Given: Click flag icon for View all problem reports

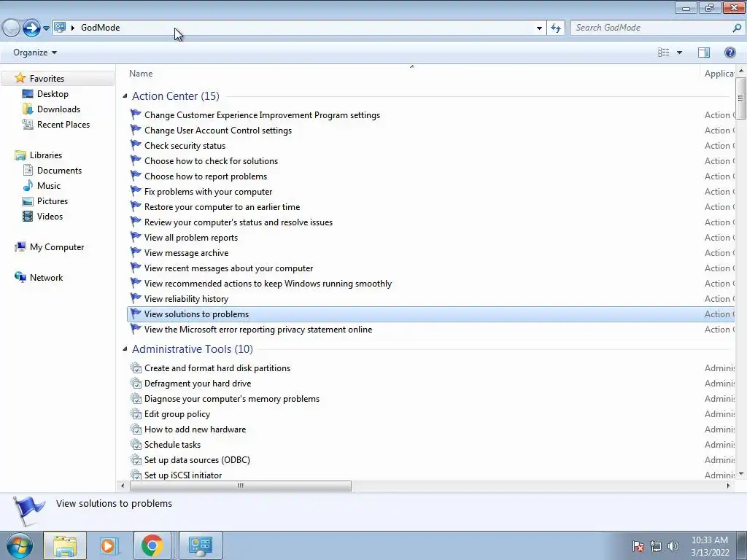Looking at the screenshot, I should [136, 237].
